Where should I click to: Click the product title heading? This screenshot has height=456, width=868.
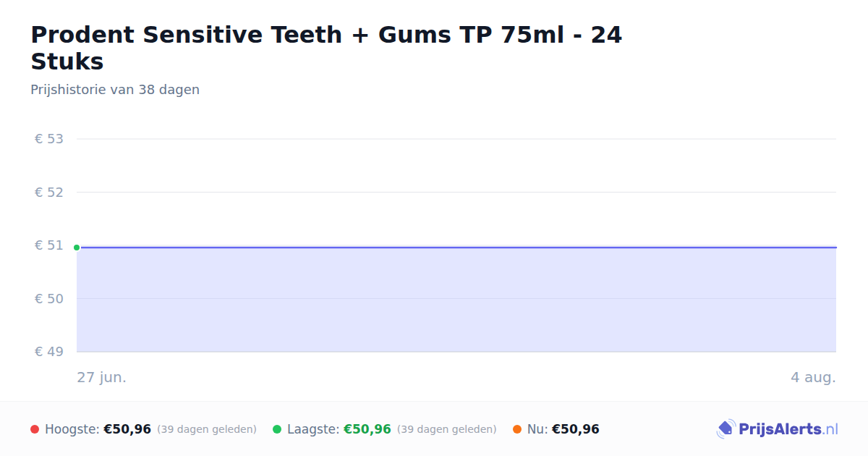point(326,48)
